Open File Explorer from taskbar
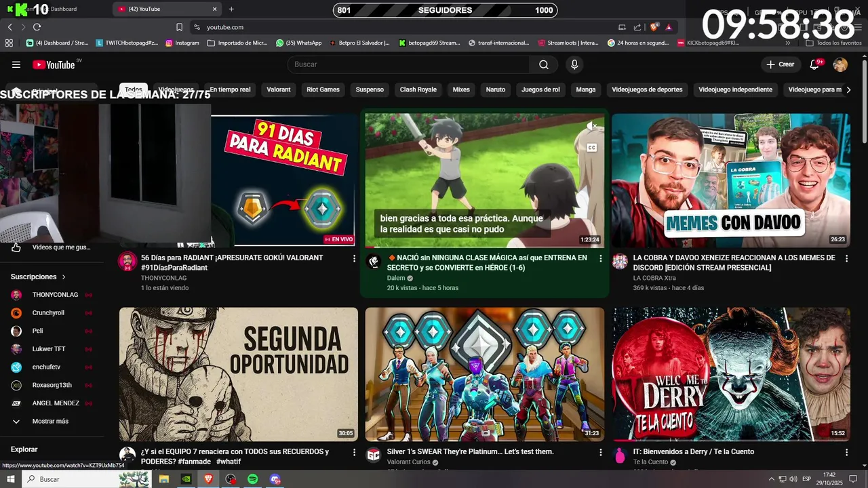This screenshot has height=488, width=868. pyautogui.click(x=163, y=479)
